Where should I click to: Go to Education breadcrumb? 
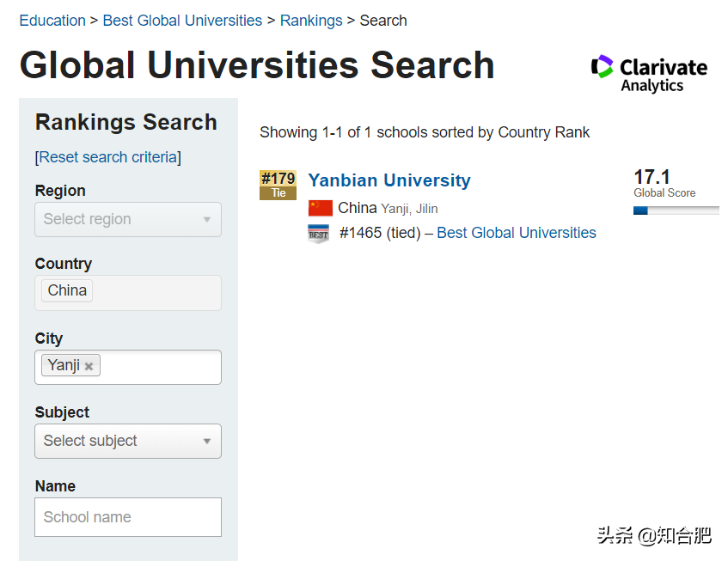52,21
